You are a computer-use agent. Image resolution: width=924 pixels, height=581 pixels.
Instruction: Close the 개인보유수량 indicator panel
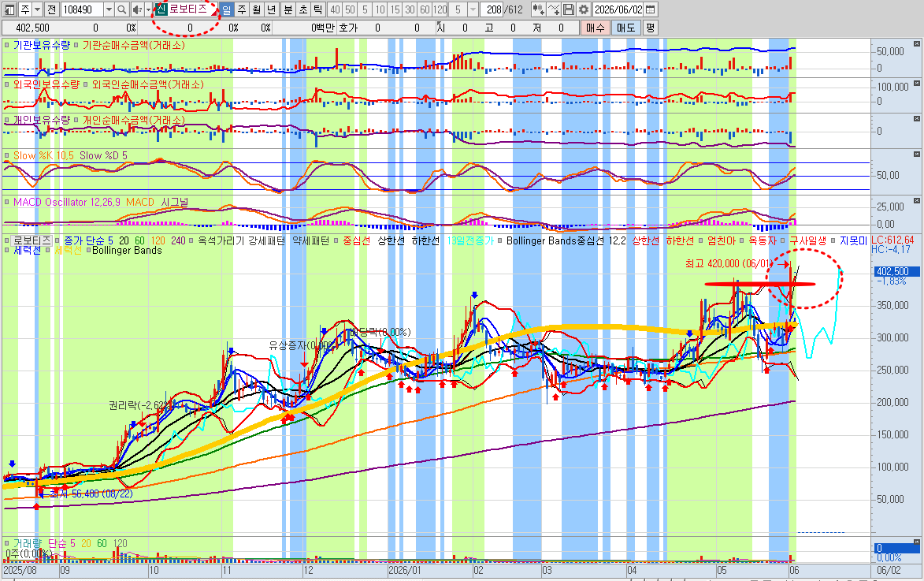point(917,118)
